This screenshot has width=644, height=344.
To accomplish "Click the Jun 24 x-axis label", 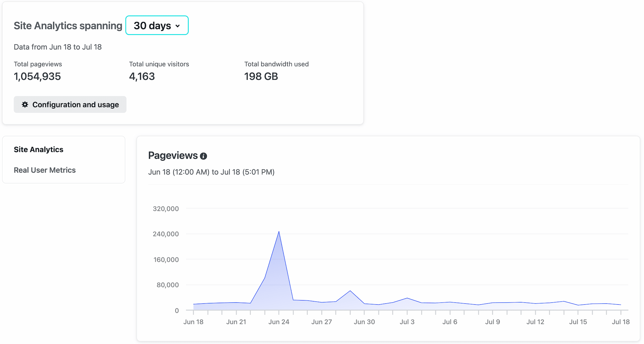I will point(279,322).
